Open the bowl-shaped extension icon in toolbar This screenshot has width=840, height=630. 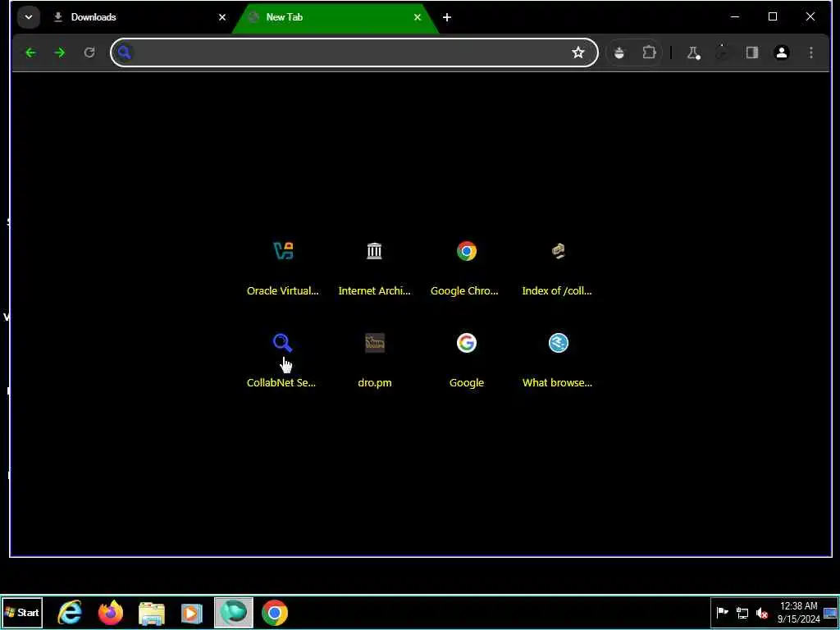(619, 52)
